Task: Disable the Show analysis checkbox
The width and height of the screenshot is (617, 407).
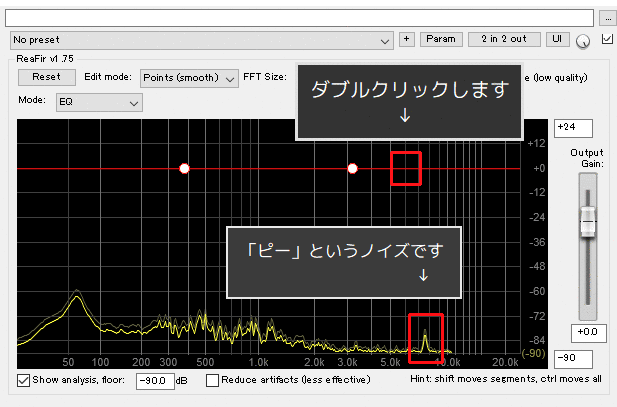Action: coord(24,380)
